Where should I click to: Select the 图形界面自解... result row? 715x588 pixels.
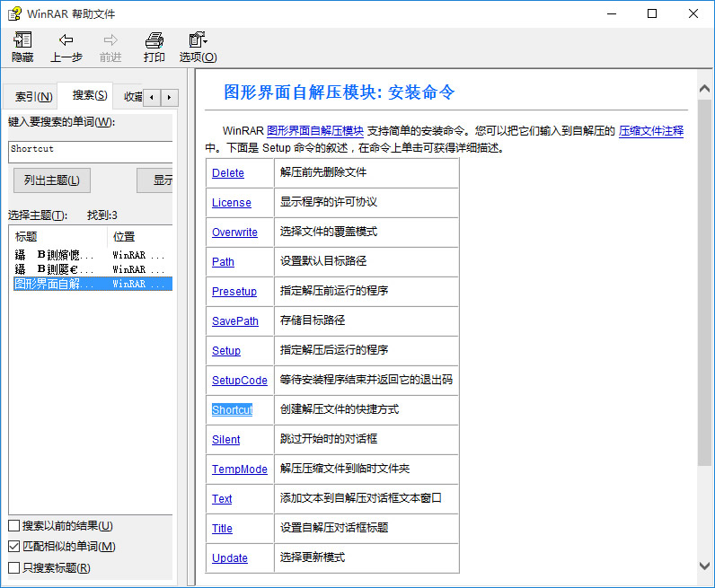coord(93,284)
